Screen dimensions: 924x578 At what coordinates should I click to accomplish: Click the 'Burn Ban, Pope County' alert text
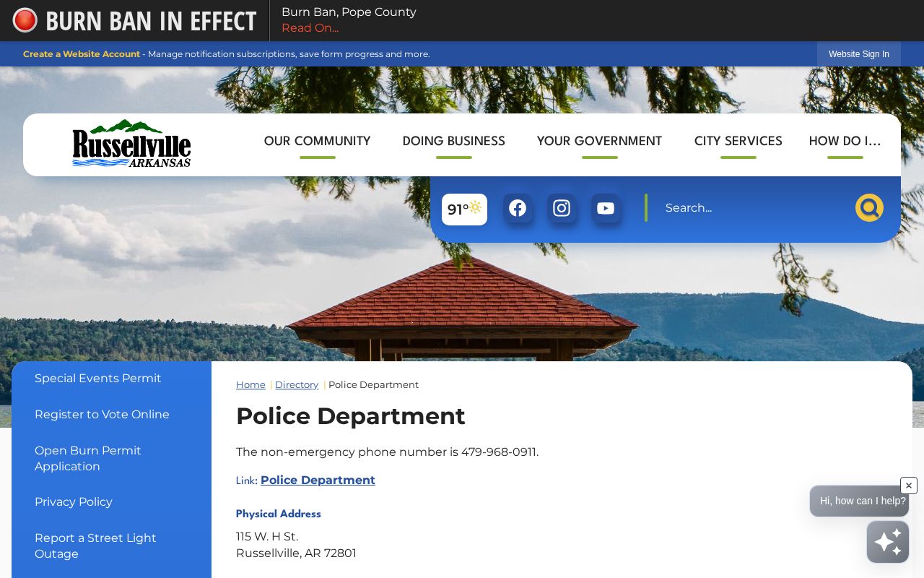pos(349,12)
